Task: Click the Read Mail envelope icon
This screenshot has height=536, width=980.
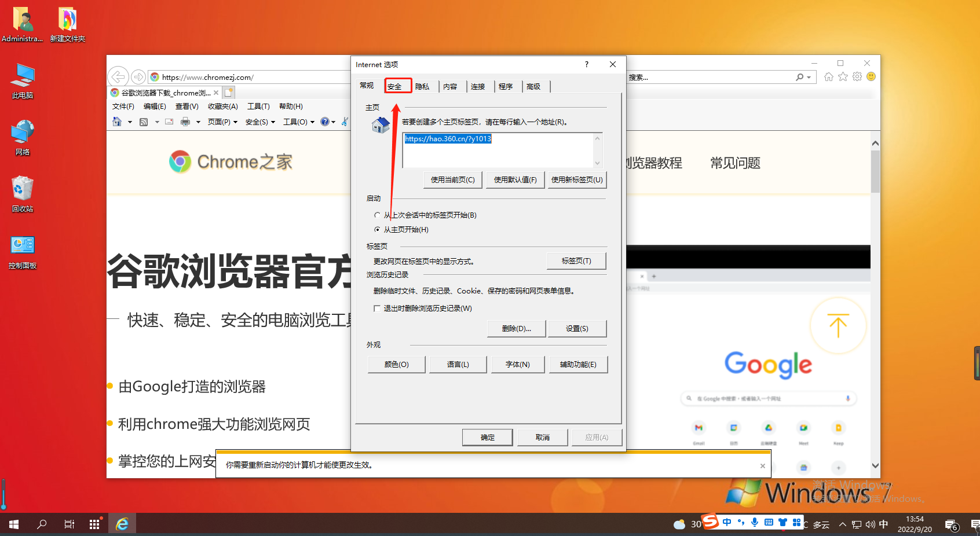Action: (x=169, y=122)
